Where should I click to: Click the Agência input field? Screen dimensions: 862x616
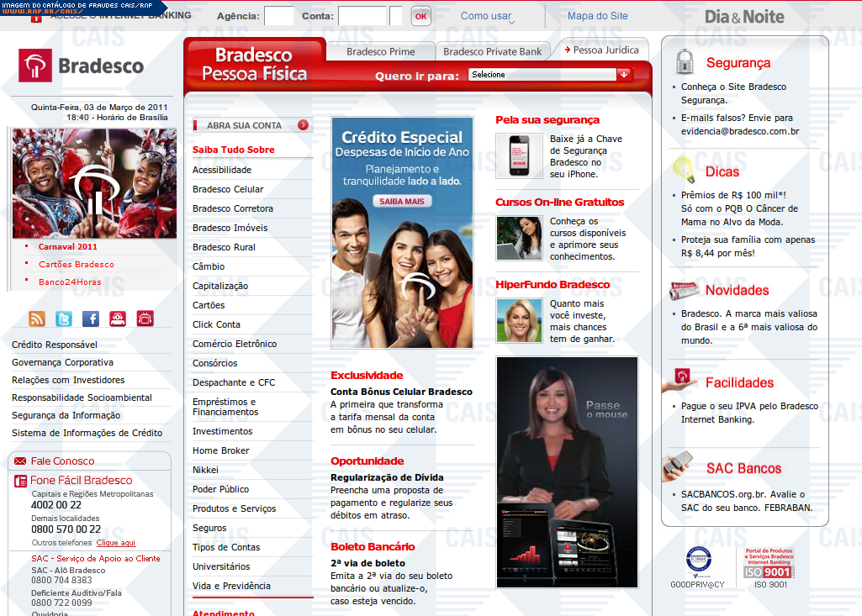(279, 16)
